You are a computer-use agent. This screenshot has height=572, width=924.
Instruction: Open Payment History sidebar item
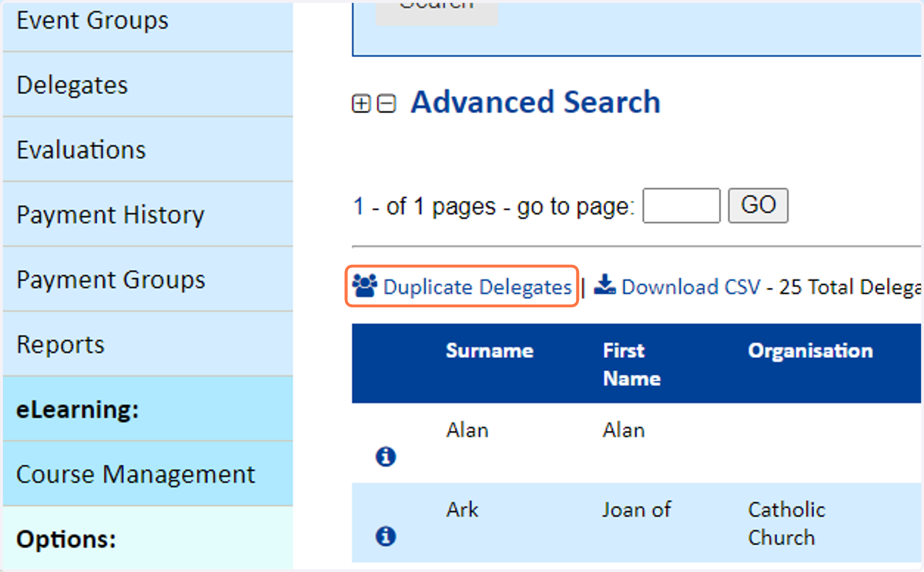(x=148, y=214)
